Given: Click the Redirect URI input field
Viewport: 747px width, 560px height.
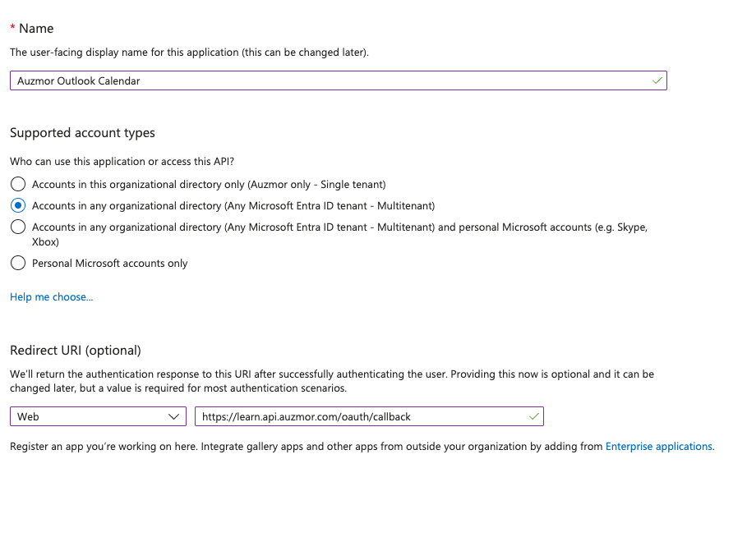Looking at the screenshot, I should click(x=369, y=416).
